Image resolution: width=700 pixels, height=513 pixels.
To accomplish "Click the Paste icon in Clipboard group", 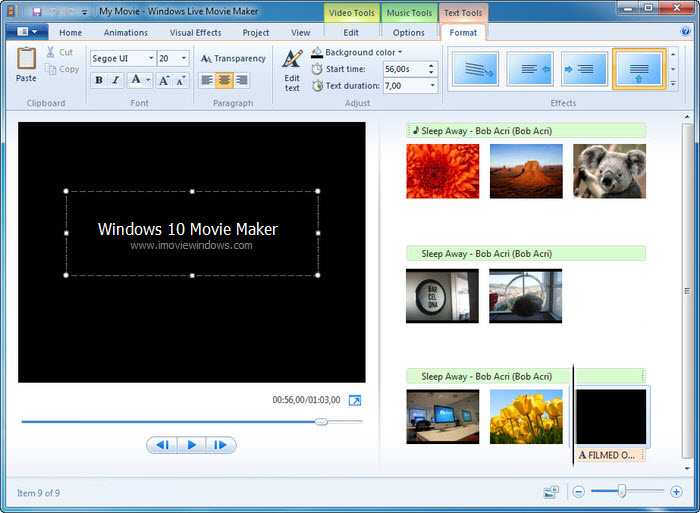I will click(26, 62).
